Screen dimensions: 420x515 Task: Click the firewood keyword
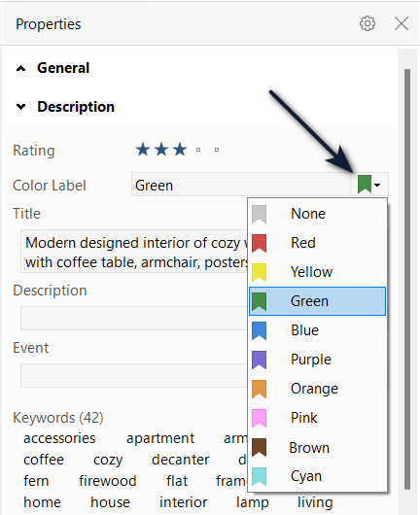click(x=108, y=481)
